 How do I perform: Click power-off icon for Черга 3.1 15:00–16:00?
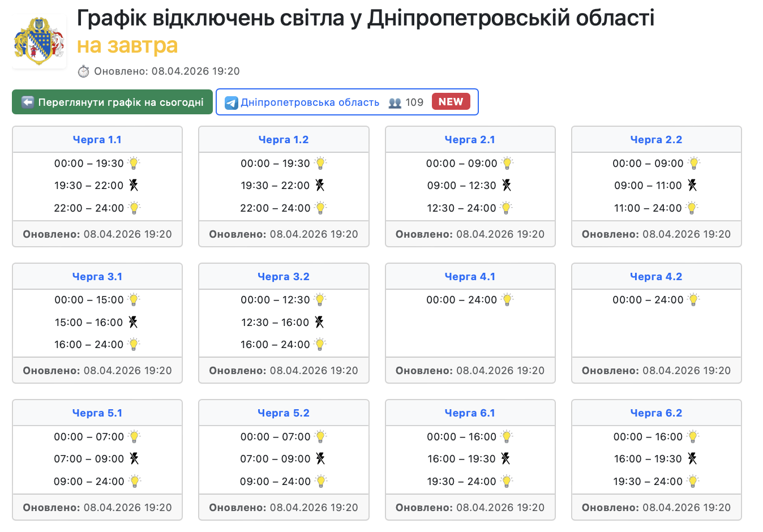(133, 322)
